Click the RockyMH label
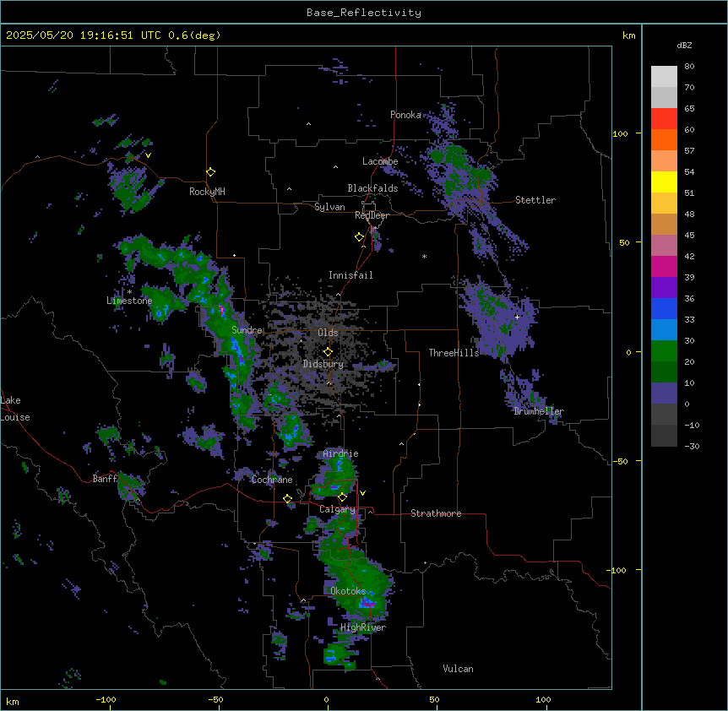The height and width of the screenshot is (711, 728). [207, 192]
